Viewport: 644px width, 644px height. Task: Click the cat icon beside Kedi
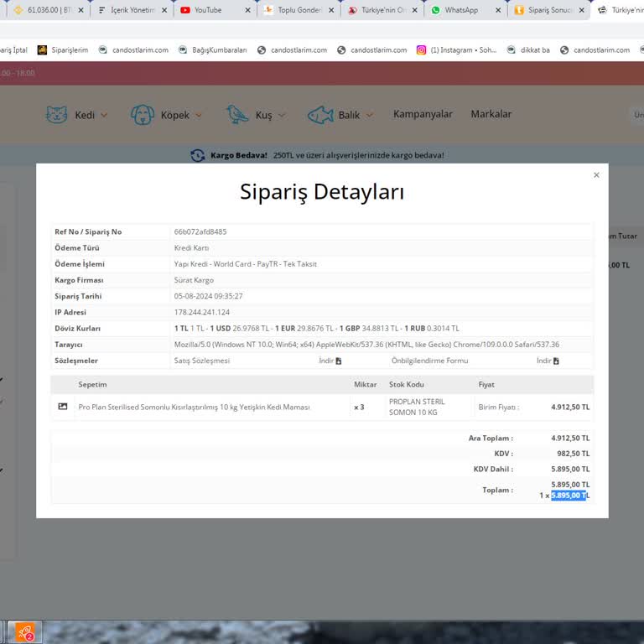pyautogui.click(x=56, y=114)
